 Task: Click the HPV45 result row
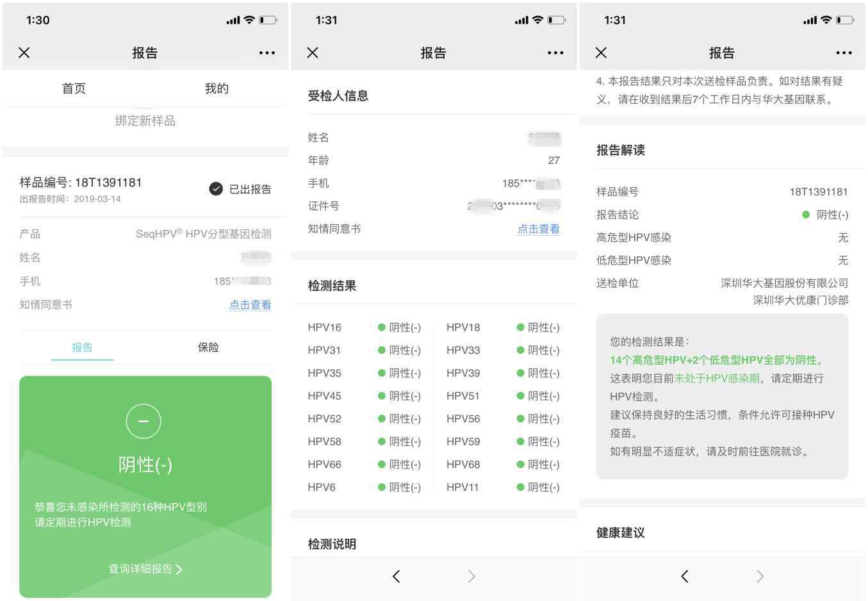(364, 396)
